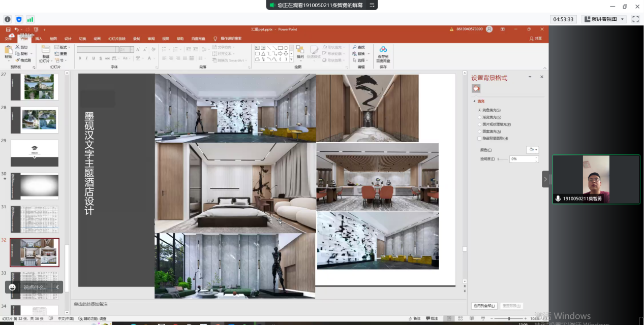Open the Section (节) dropdown

tap(60, 60)
